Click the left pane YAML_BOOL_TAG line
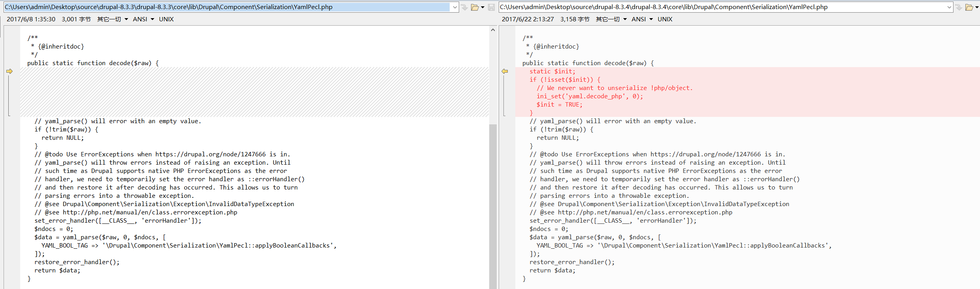This screenshot has height=289, width=980. [x=189, y=246]
